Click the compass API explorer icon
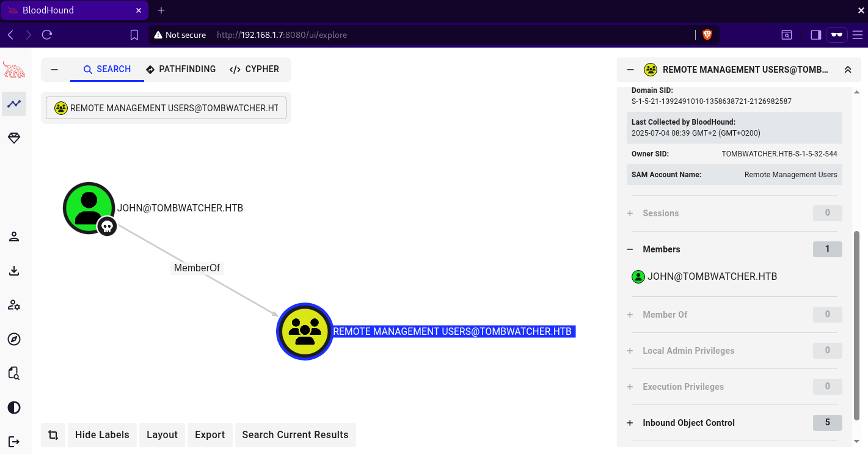The width and height of the screenshot is (868, 454). point(14,339)
